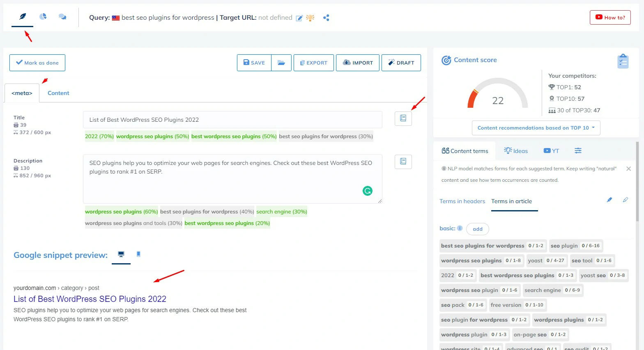Open the content score checklist clipboard icon
644x350 pixels.
(623, 61)
